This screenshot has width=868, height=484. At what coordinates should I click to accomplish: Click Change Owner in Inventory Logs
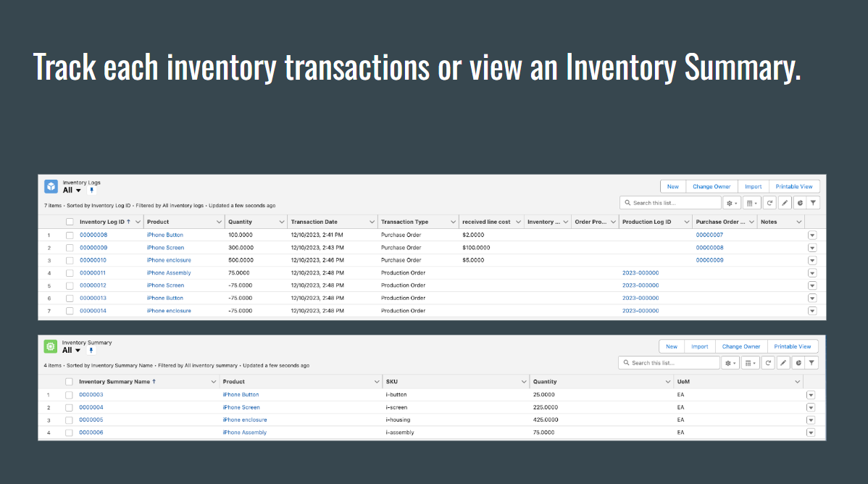711,186
